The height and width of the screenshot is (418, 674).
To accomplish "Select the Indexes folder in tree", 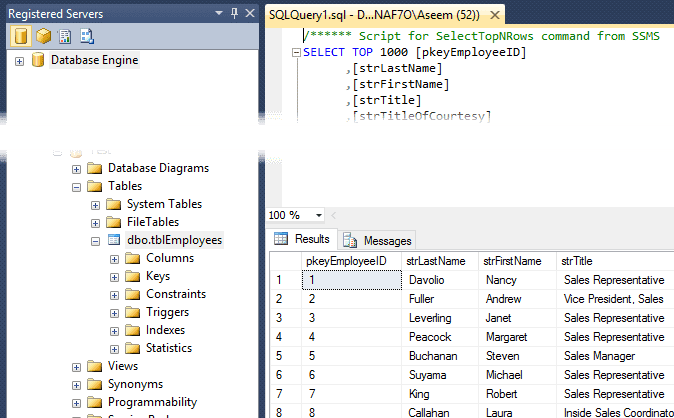I will point(164,330).
